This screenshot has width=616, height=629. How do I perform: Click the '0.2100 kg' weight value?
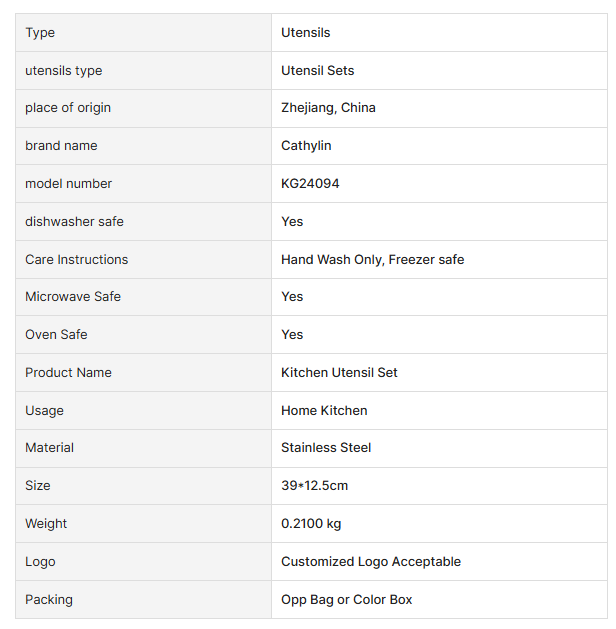(x=311, y=524)
